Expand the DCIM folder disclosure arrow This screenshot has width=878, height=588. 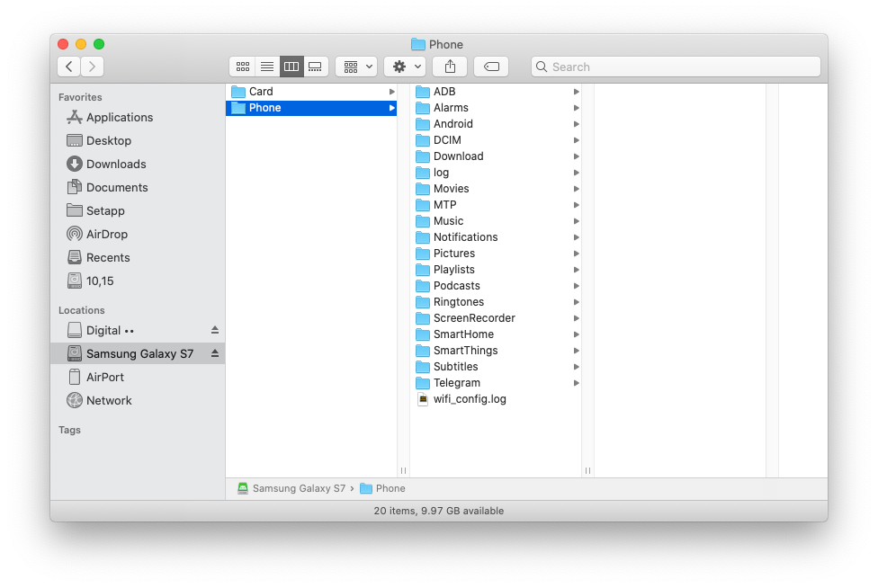(576, 140)
